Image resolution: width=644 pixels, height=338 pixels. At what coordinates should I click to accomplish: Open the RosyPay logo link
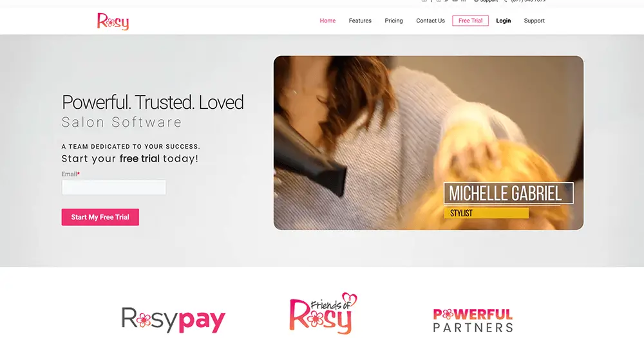pyautogui.click(x=173, y=319)
